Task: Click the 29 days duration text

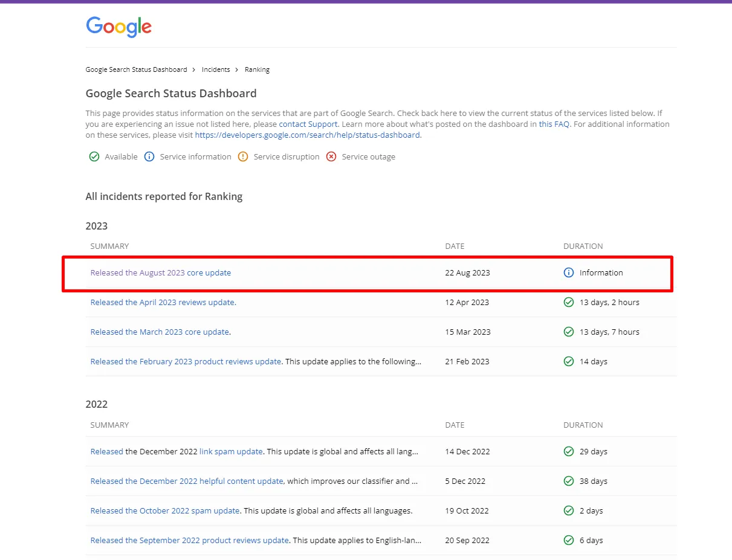Action: coord(594,451)
